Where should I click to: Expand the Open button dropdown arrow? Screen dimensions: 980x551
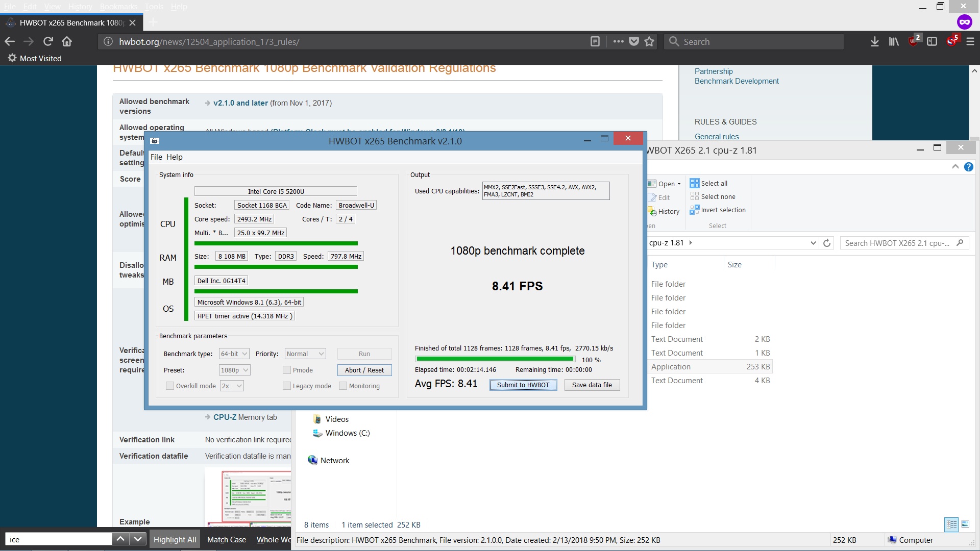coord(679,184)
